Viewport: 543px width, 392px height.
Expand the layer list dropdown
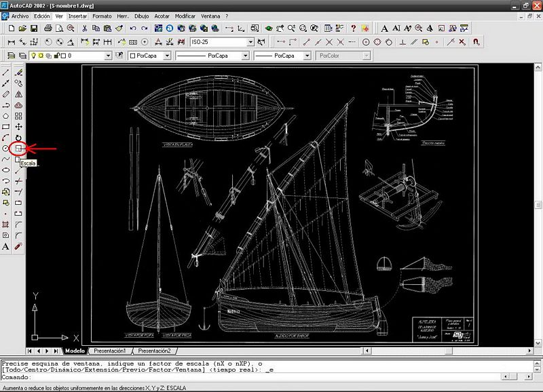[108, 56]
